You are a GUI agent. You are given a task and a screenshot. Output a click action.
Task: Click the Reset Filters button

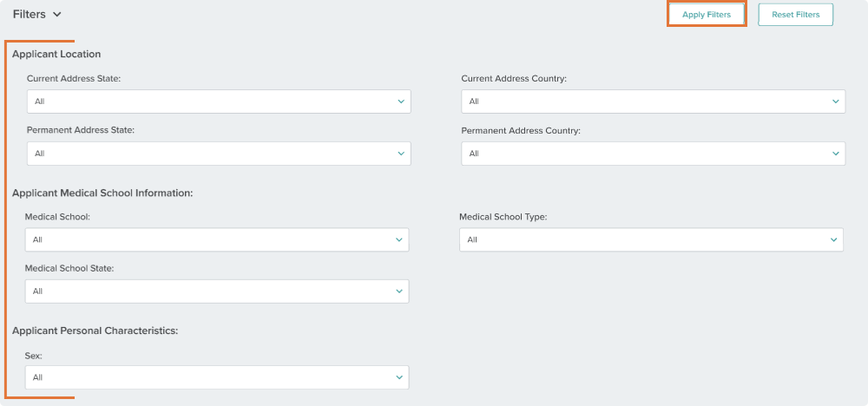795,15
